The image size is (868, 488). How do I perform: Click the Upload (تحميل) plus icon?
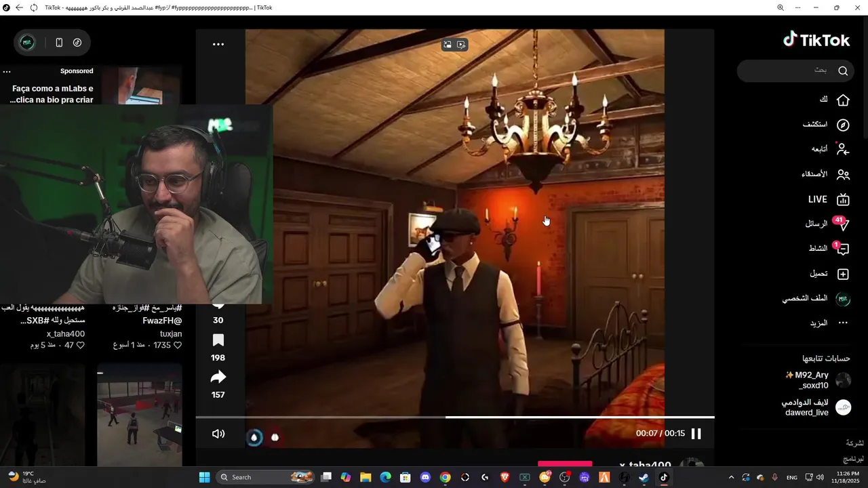point(843,274)
